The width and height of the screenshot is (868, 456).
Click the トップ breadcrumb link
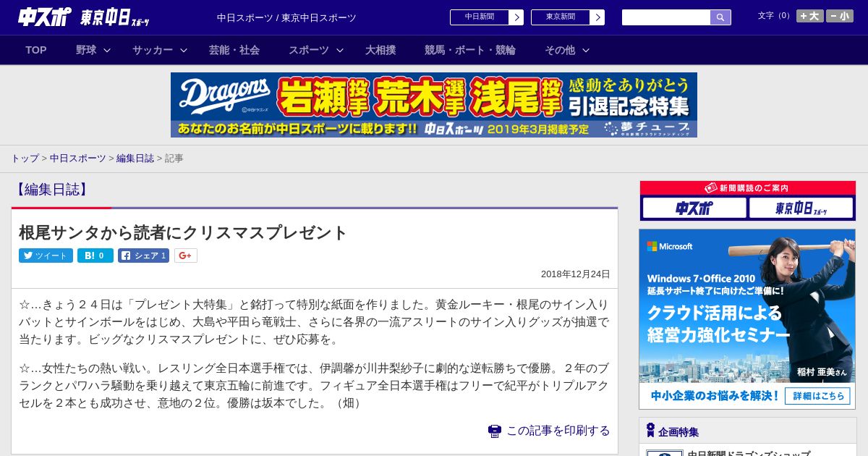[x=25, y=158]
